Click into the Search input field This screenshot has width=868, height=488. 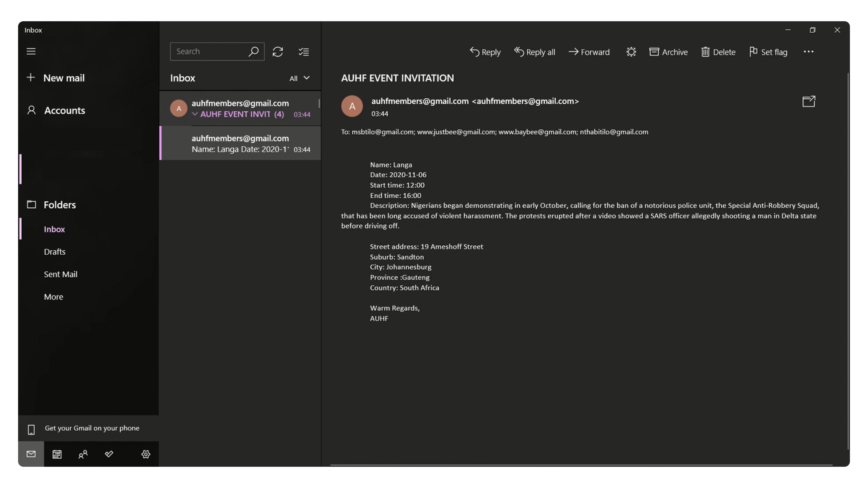(x=211, y=52)
